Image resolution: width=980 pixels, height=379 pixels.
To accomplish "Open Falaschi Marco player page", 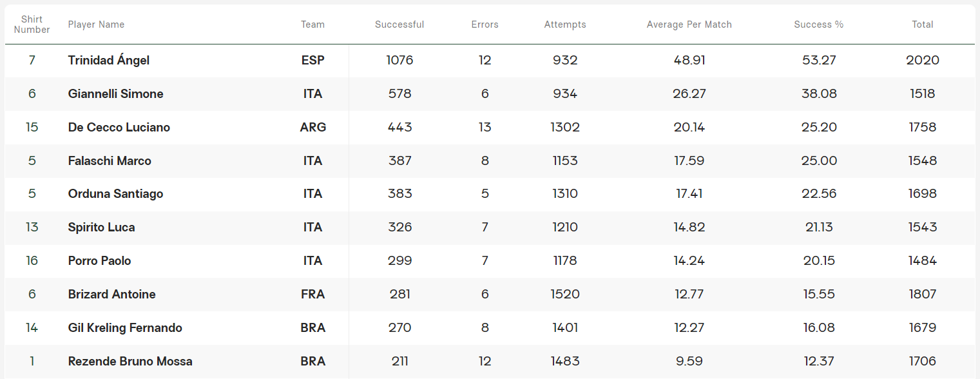I will pyautogui.click(x=110, y=161).
